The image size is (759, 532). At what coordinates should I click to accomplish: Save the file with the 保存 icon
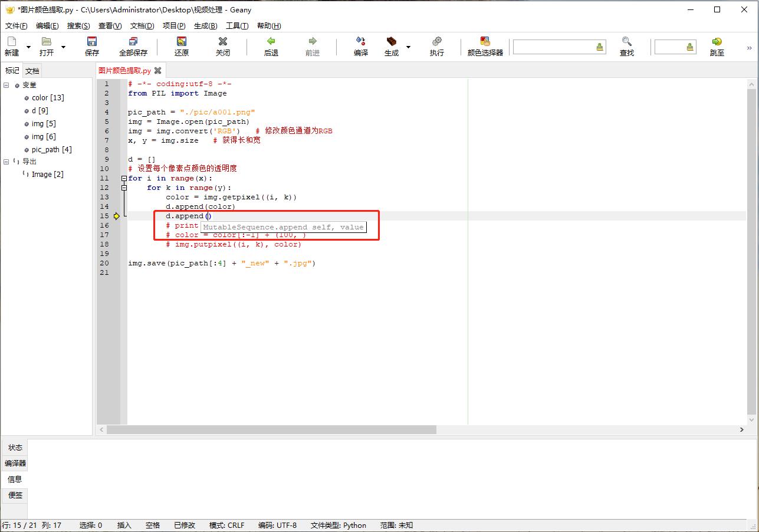coord(92,41)
